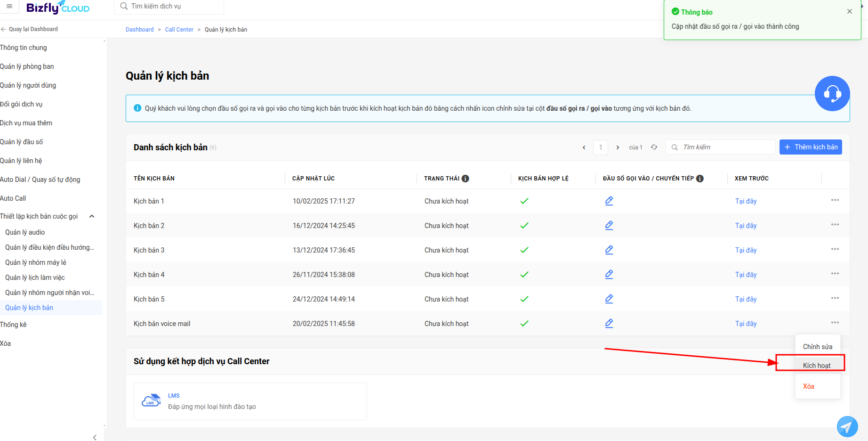Preview Kịch bản 5 via Tại đây
Viewport: 868px width, 441px height.
point(746,299)
